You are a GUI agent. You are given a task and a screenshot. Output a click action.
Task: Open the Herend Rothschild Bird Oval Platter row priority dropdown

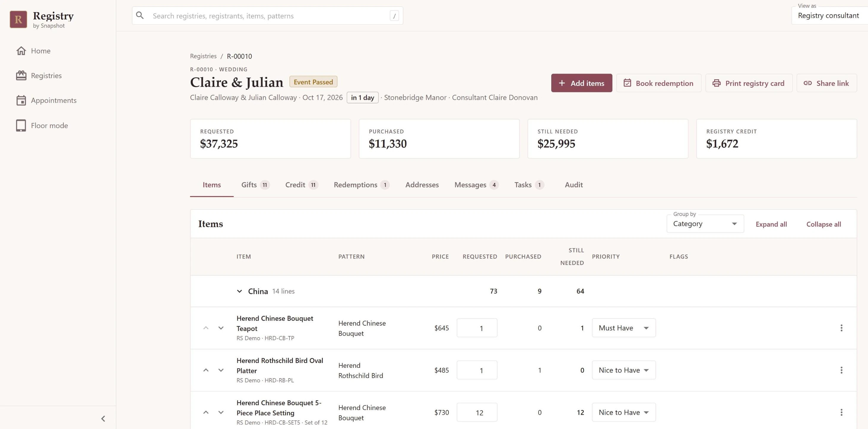(x=624, y=370)
